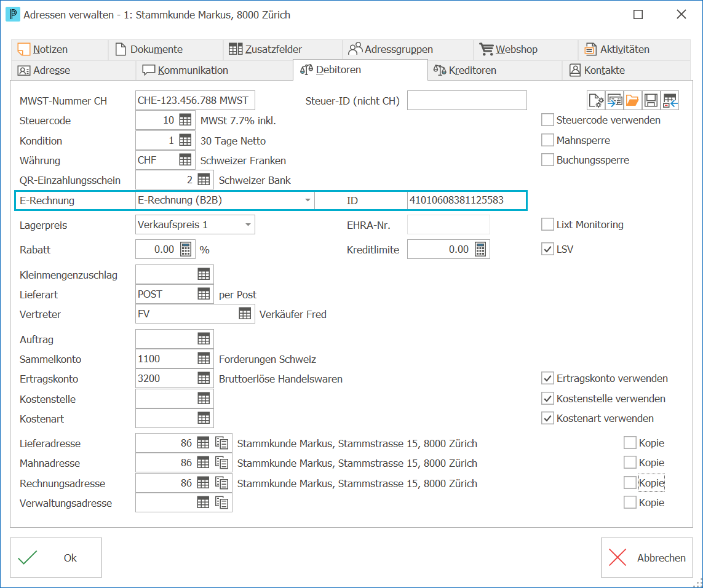Expand the Lagerpreis dropdown
The width and height of the screenshot is (703, 588).
tap(248, 224)
